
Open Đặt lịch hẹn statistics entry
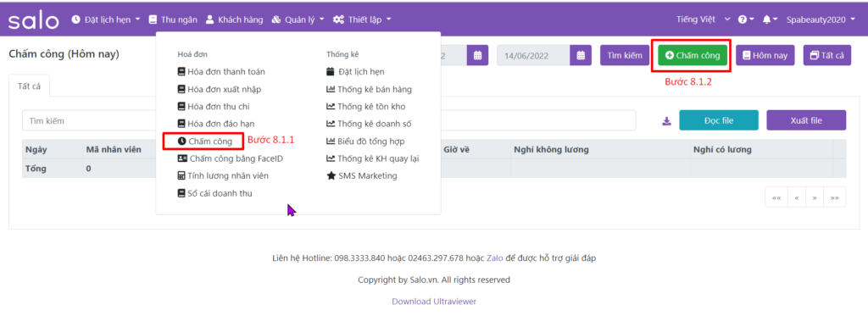pos(355,71)
